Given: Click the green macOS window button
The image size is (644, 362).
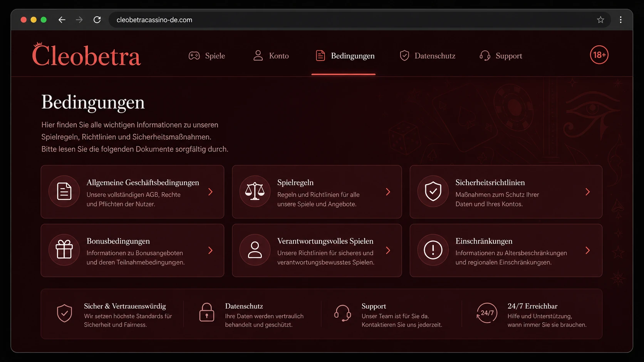Looking at the screenshot, I should click(44, 20).
